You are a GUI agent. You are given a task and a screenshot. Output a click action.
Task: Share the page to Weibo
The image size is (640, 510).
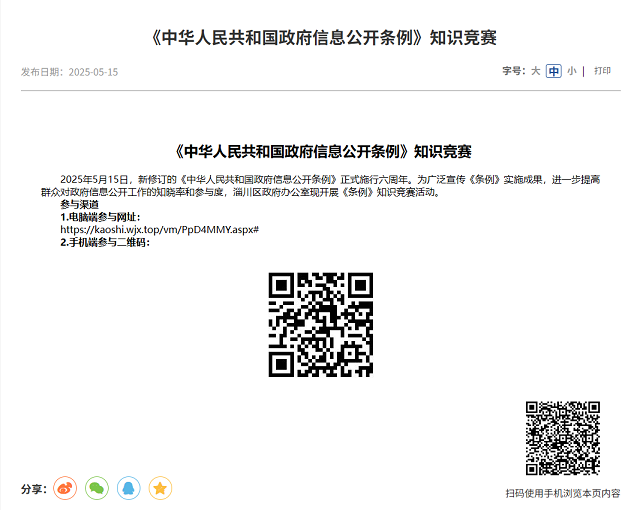[x=65, y=488]
